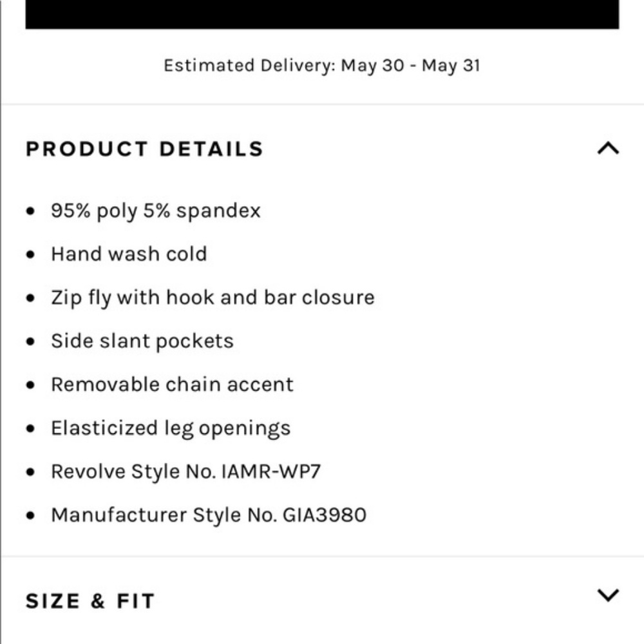Click the Estimated Delivery date text
The image size is (644, 644).
click(321, 66)
